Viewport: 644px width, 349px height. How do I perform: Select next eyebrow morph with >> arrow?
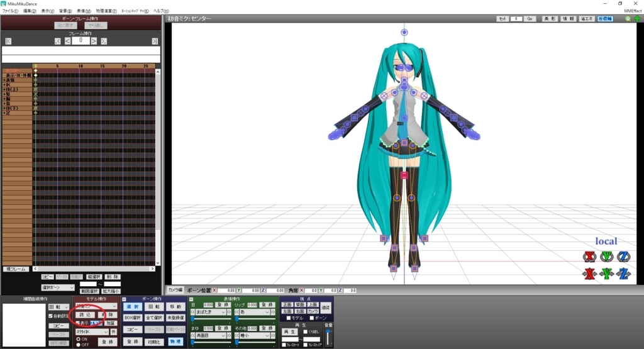(229, 335)
